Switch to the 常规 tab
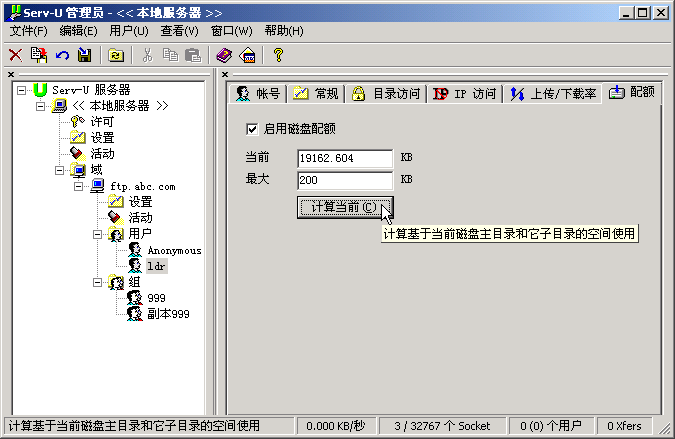This screenshot has height=439, width=675. pyautogui.click(x=316, y=93)
